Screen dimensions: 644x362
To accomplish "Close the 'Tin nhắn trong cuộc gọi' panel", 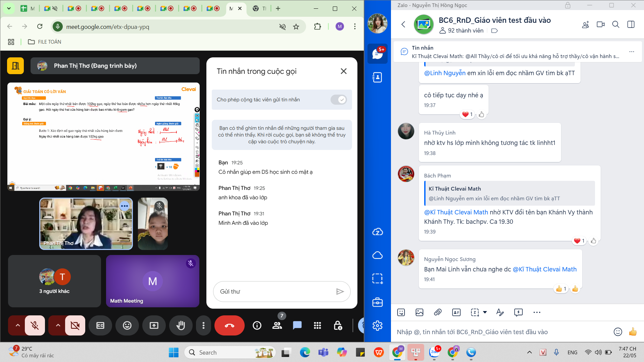I will [x=344, y=71].
